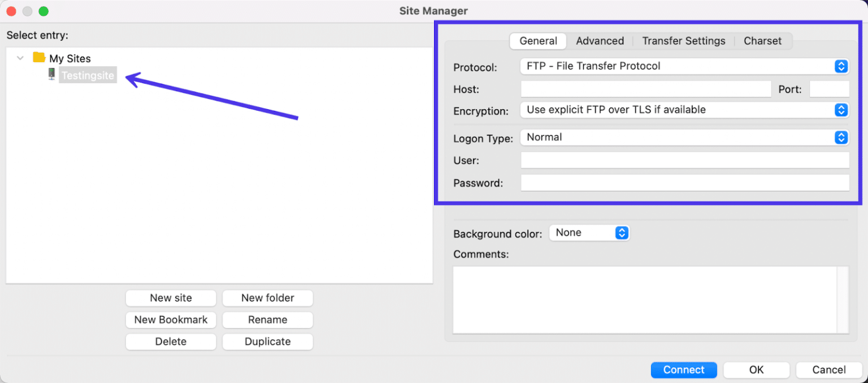
Task: Collapse the My Sites disclosure triangle
Action: pos(20,58)
